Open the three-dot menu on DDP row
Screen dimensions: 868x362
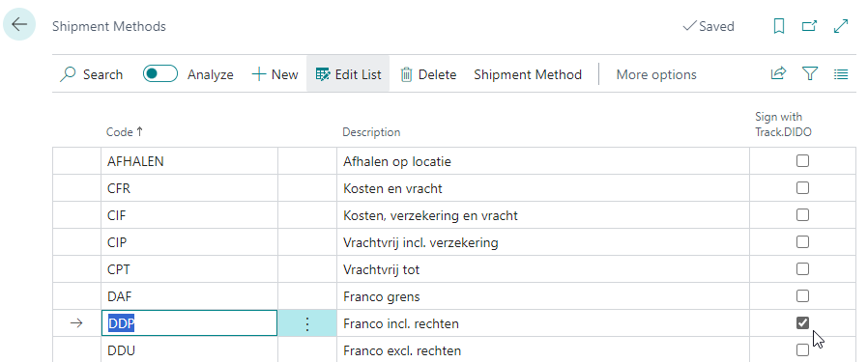[307, 323]
